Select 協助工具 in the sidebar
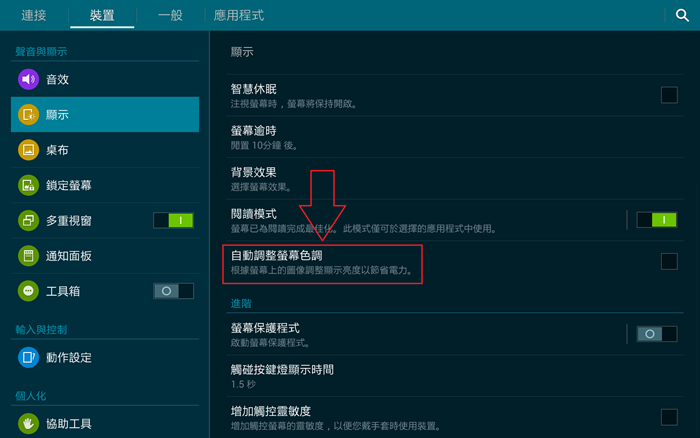700x438 pixels. [105, 424]
